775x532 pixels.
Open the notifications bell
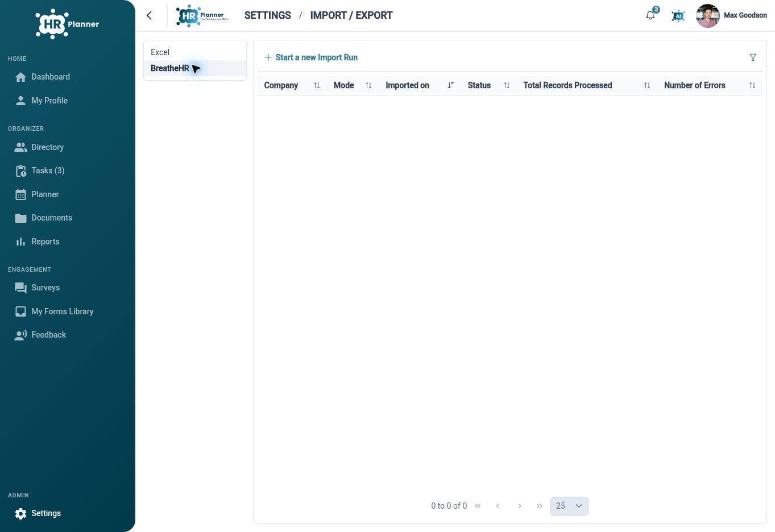(650, 15)
